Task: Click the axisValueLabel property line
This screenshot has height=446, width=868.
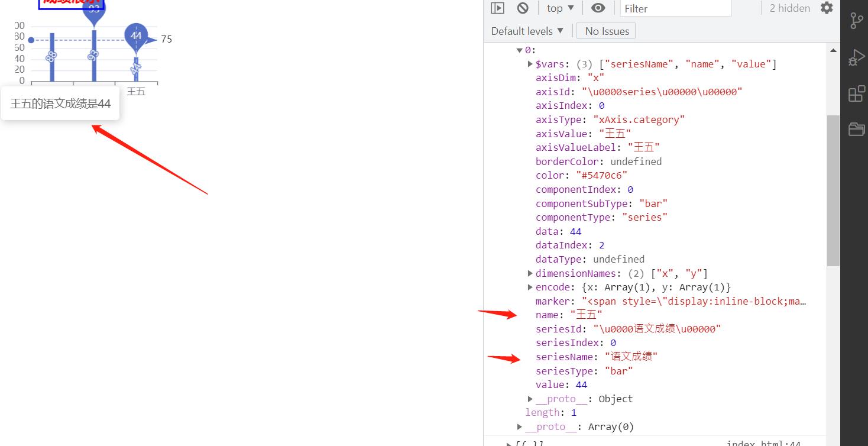Action: (598, 147)
